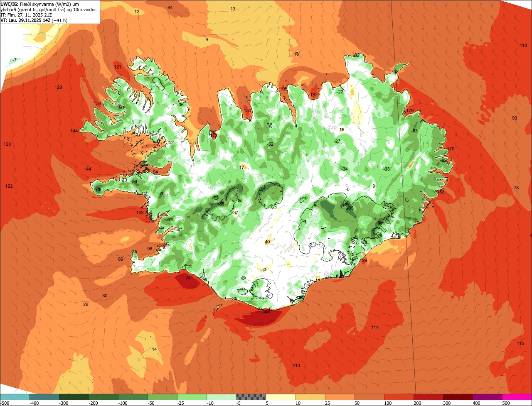
Task: Select the -34 value in the eastern interior
Action: coord(344,169)
